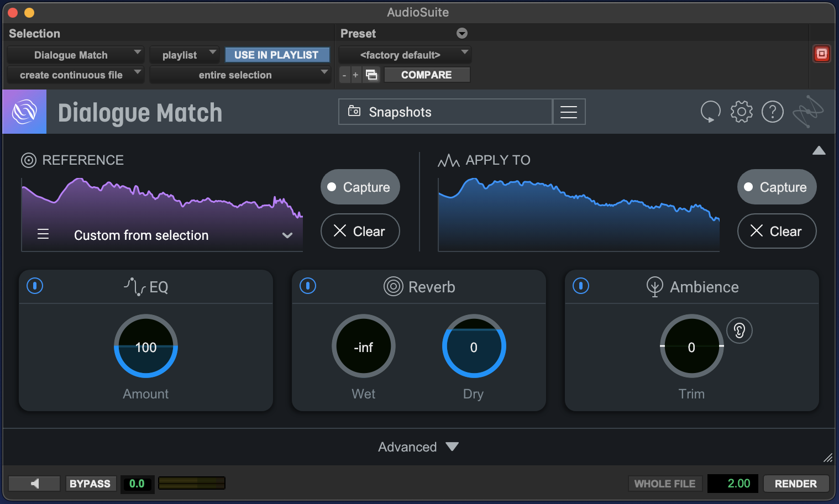Select previous preset with minus button
Viewport: 839px width, 504px height.
(x=344, y=75)
